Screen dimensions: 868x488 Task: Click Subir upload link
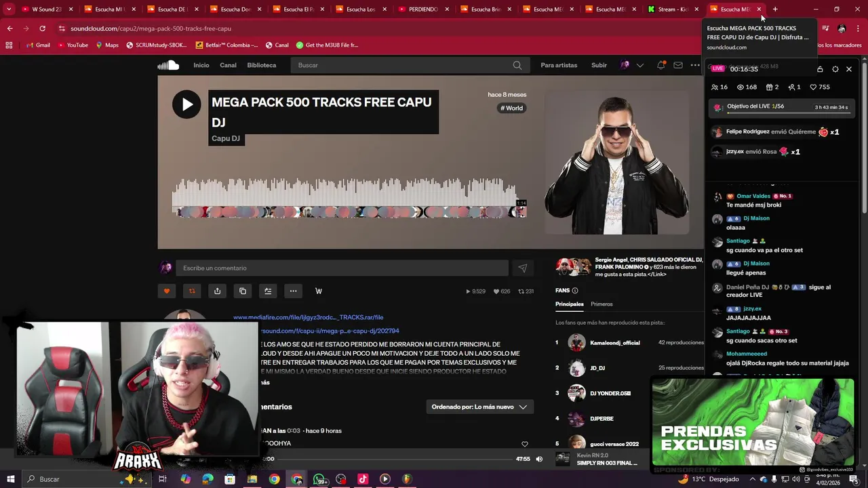coord(599,65)
